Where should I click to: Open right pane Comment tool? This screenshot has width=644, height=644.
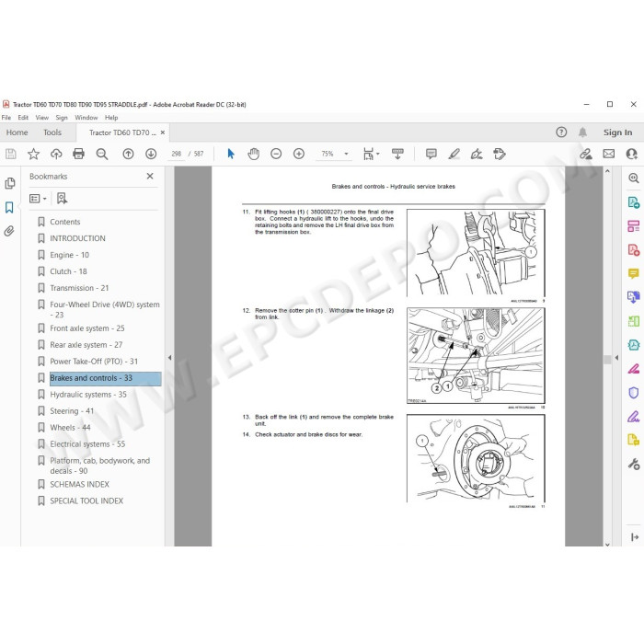tap(633, 273)
